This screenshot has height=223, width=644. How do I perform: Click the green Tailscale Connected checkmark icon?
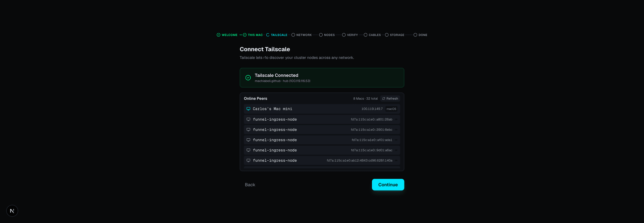pos(248,78)
